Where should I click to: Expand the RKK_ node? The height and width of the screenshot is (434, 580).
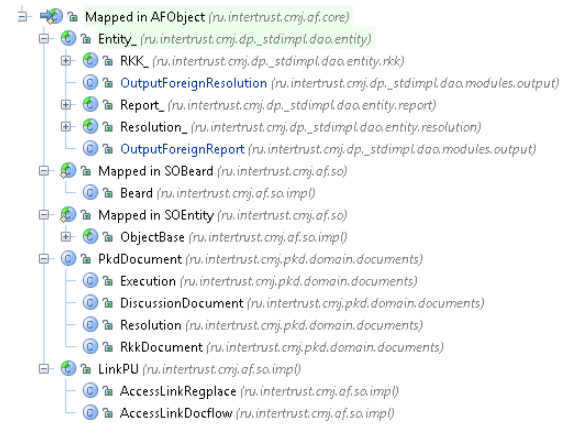pyautogui.click(x=66, y=61)
